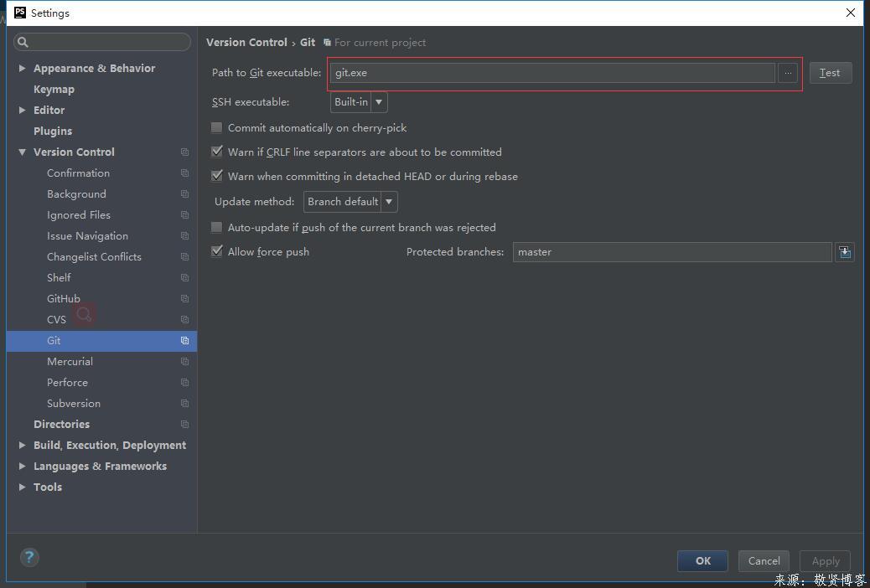Click the project-level icon beside Directories
870x588 pixels.
pos(184,425)
